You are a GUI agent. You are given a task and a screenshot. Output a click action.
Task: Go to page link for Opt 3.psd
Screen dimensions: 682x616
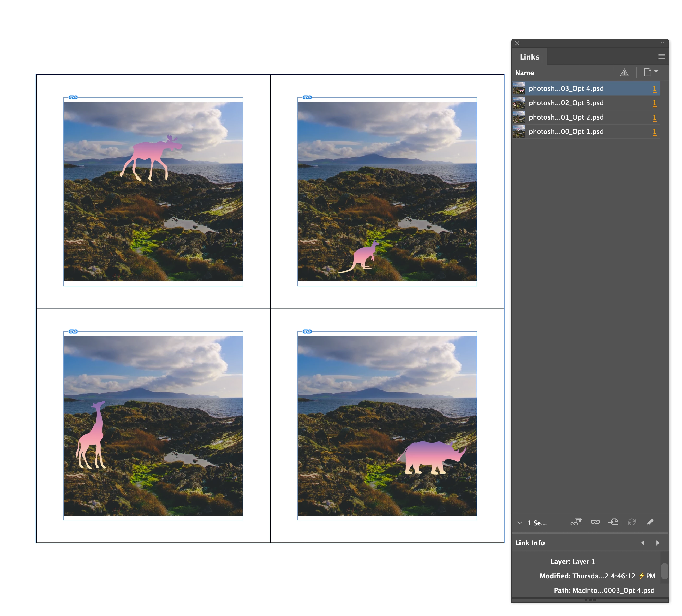pyautogui.click(x=654, y=103)
